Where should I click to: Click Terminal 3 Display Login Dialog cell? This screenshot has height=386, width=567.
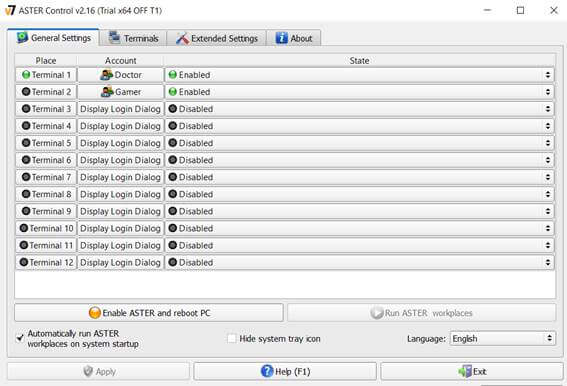[x=120, y=109]
